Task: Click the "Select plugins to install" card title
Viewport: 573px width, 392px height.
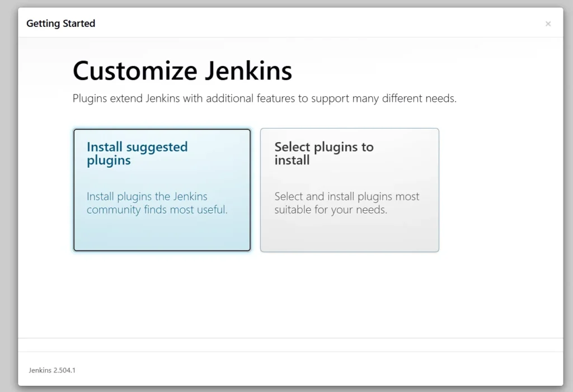Action: [x=323, y=154]
